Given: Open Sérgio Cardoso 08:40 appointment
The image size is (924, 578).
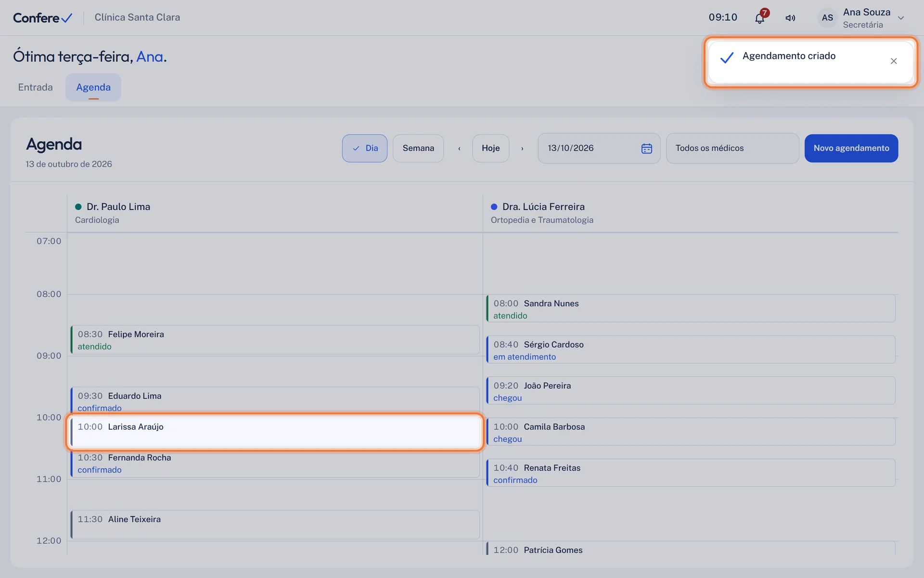Looking at the screenshot, I should pyautogui.click(x=691, y=350).
